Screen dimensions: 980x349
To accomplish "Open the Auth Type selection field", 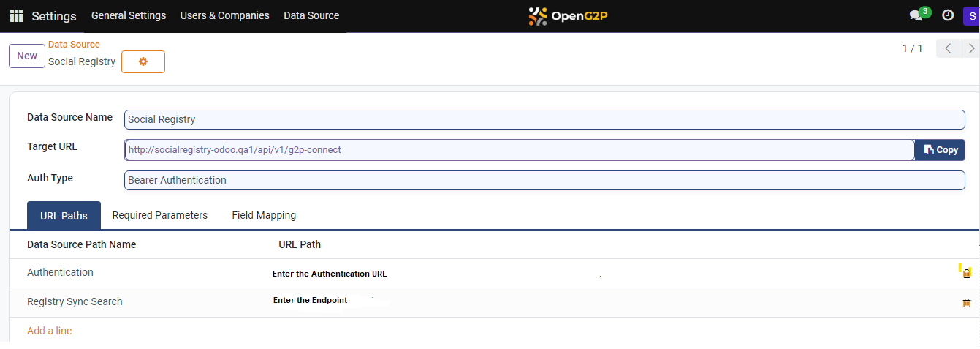I will [544, 180].
